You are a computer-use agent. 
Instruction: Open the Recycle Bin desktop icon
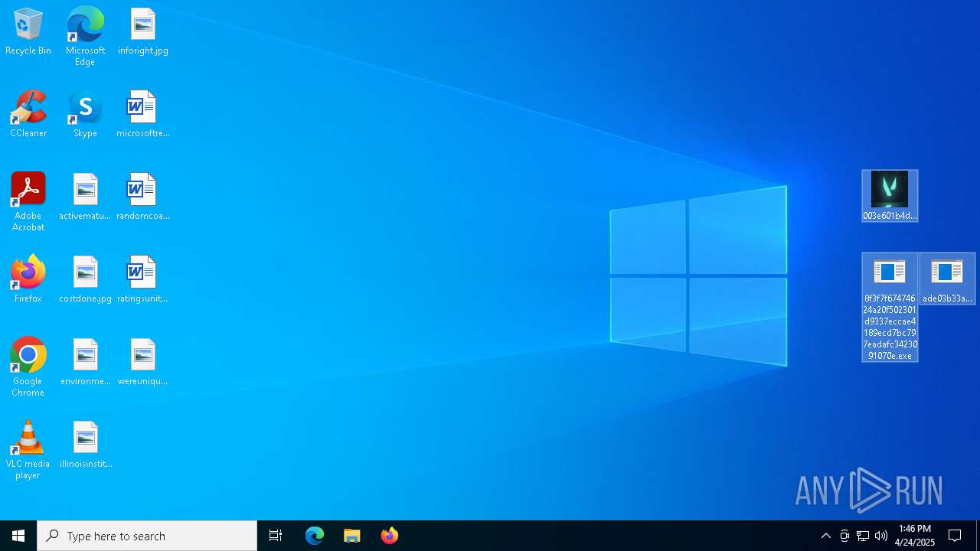pyautogui.click(x=28, y=32)
